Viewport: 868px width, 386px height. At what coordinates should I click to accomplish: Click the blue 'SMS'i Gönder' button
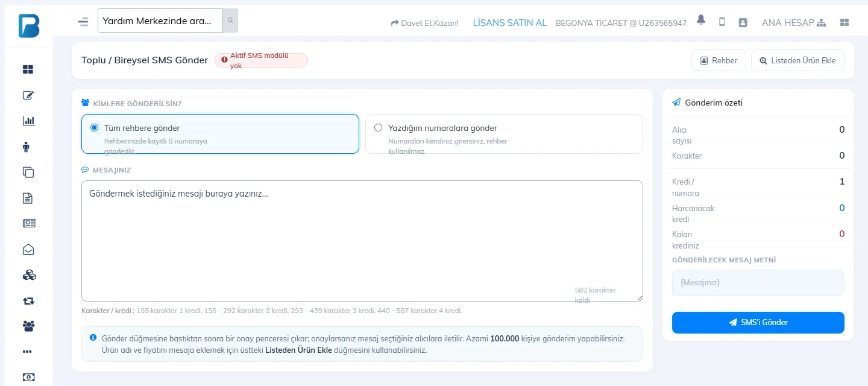[x=758, y=323]
